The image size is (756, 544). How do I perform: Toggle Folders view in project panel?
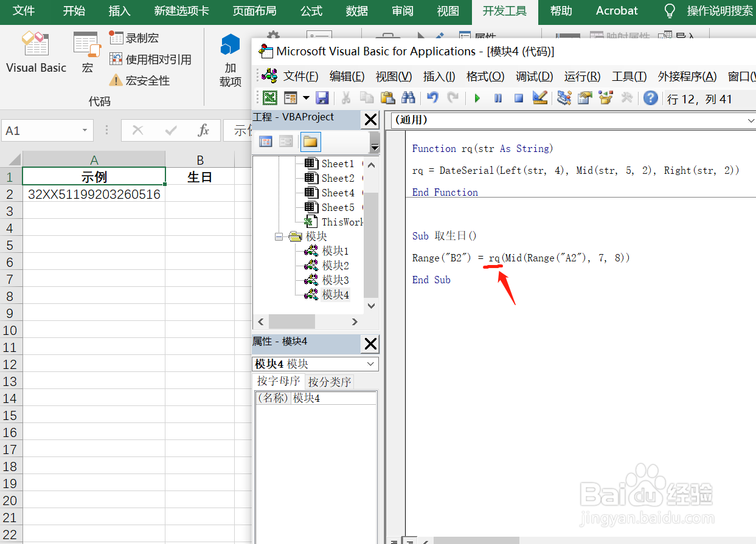(310, 142)
